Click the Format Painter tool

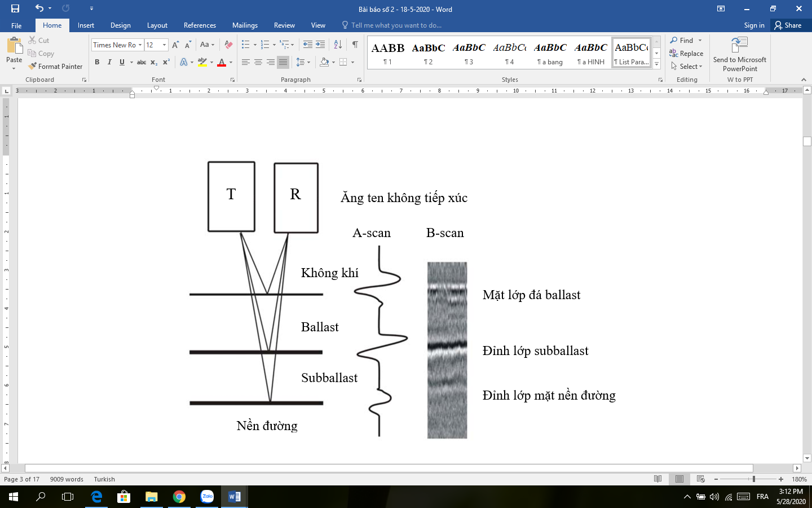click(55, 67)
